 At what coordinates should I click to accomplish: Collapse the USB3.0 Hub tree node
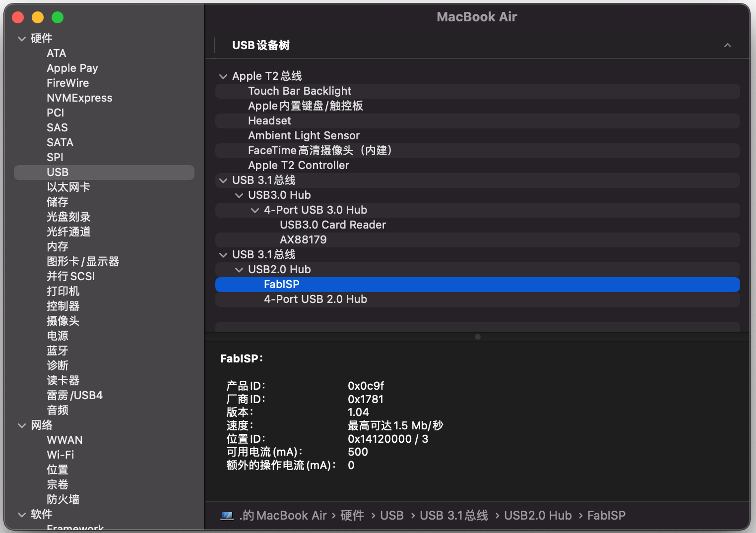pos(239,195)
